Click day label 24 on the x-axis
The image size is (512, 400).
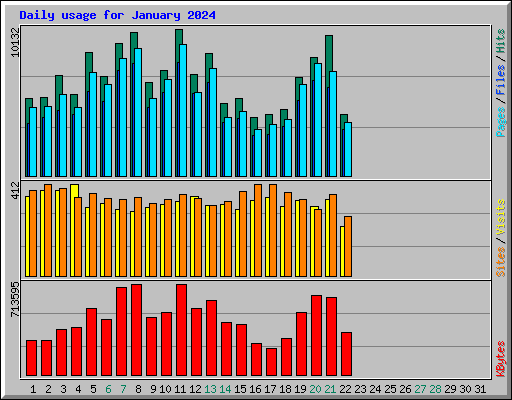point(375,389)
